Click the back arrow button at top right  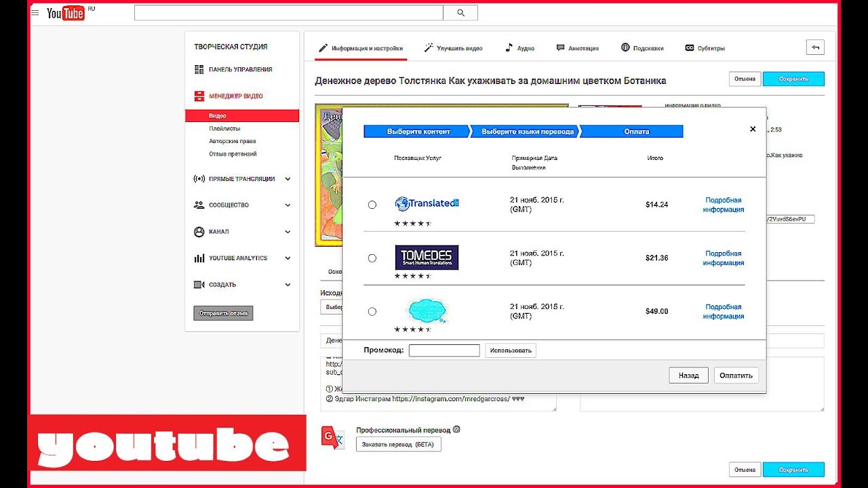[x=815, y=47]
